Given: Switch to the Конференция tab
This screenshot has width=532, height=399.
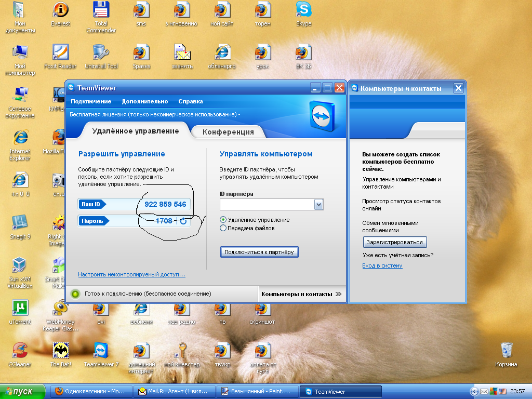Looking at the screenshot, I should (x=228, y=132).
